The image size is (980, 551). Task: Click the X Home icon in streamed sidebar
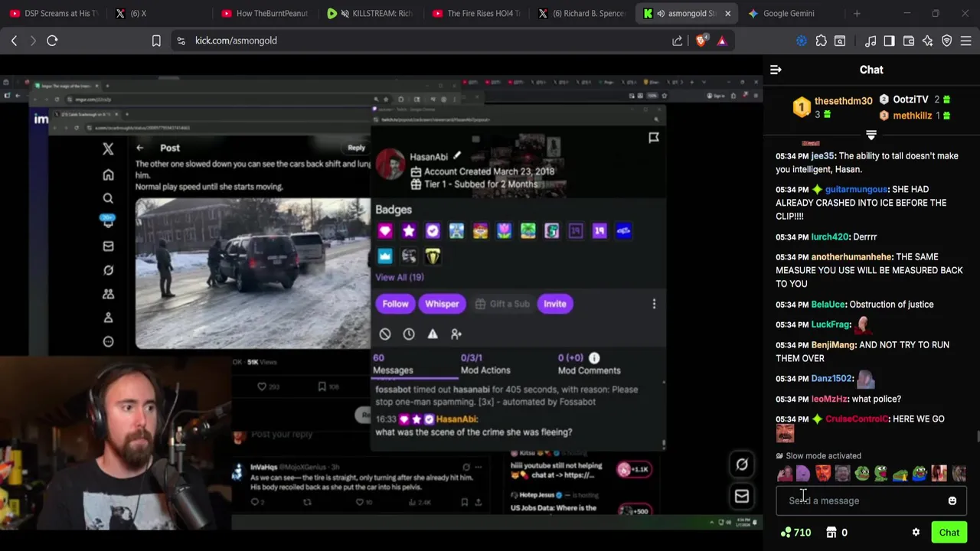click(x=108, y=174)
